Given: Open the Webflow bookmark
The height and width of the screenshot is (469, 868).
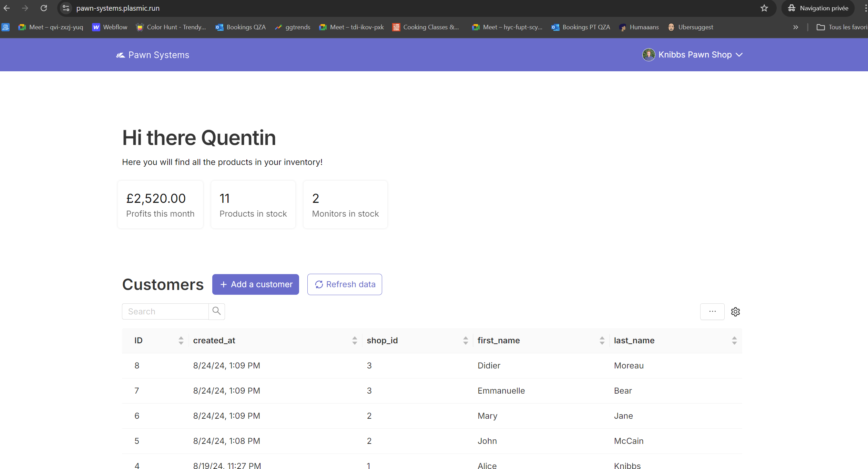Looking at the screenshot, I should point(110,27).
